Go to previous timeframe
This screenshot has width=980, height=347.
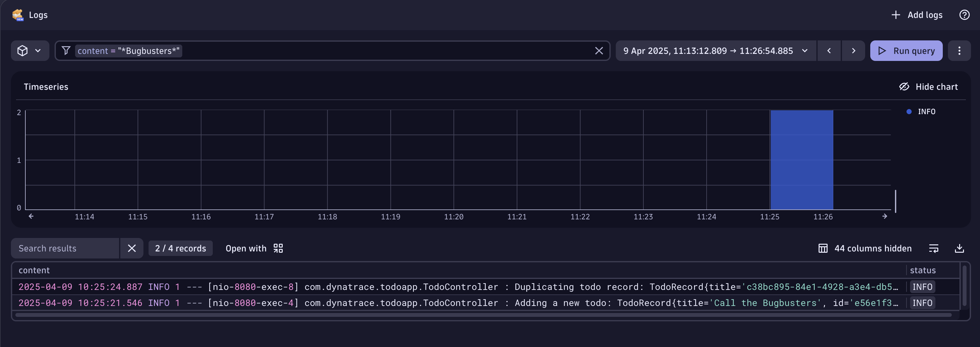pos(829,51)
